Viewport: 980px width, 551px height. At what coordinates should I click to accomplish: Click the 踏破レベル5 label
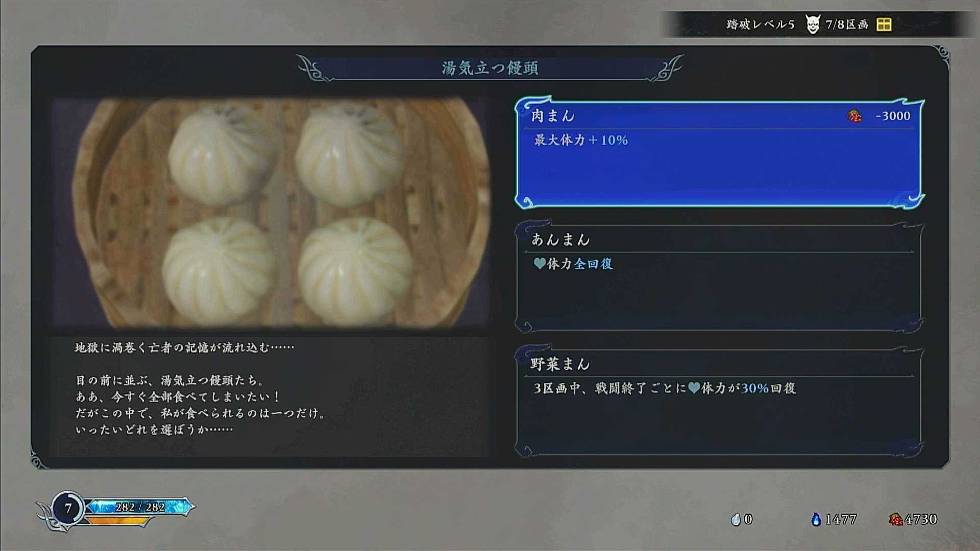(761, 24)
